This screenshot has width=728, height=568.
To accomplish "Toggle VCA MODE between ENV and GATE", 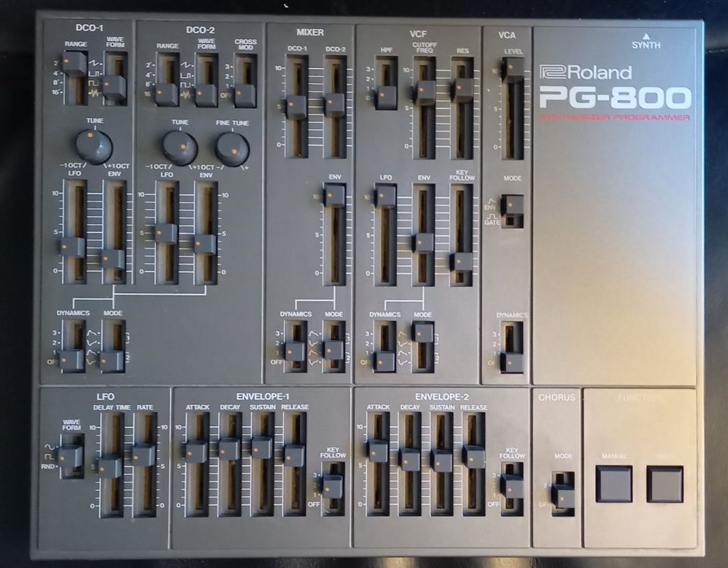I will point(514,206).
